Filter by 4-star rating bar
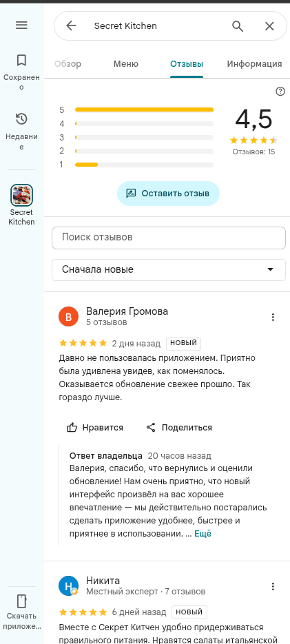The height and width of the screenshot is (644, 290). [x=144, y=123]
